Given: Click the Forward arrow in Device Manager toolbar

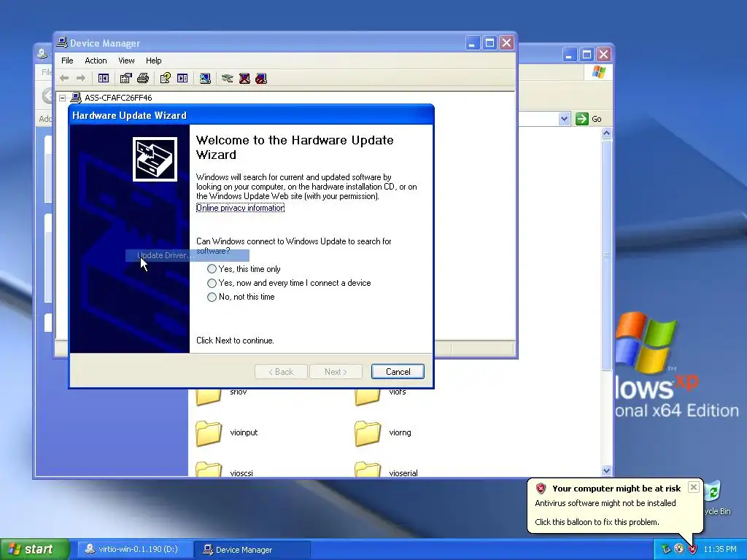Looking at the screenshot, I should tap(81, 78).
